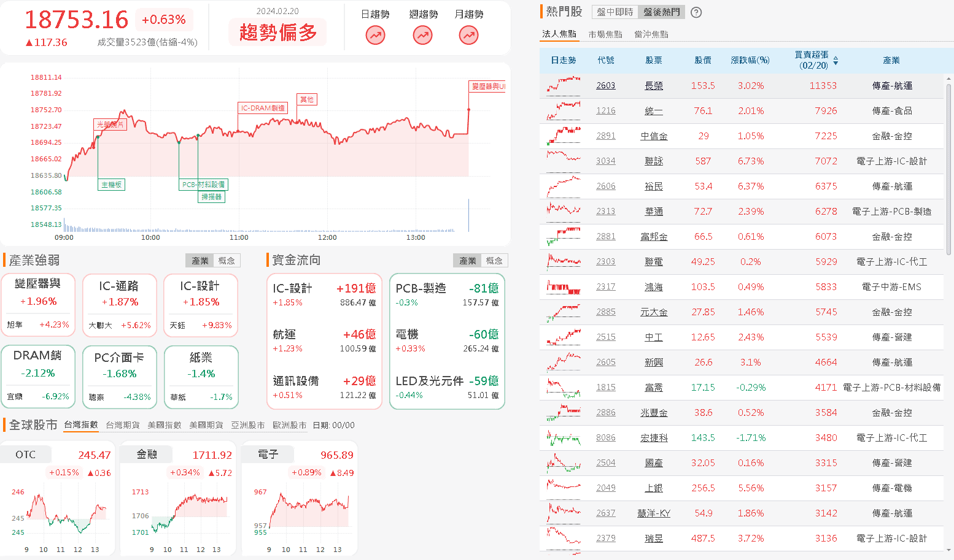Open stock name link 聯詠
Viewport: 954px width, 560px height.
tap(654, 161)
